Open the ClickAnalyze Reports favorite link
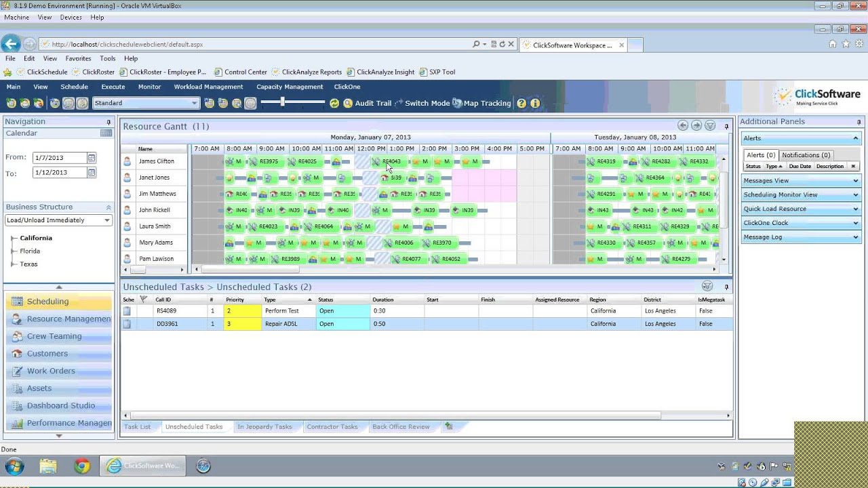 [x=307, y=72]
